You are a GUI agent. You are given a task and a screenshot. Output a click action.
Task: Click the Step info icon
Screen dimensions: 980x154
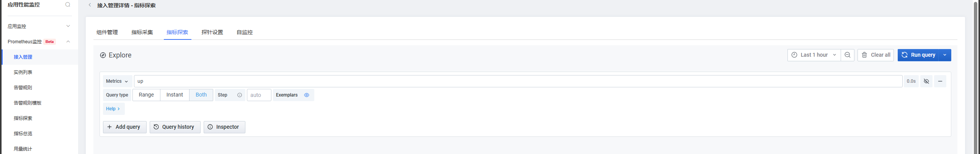pos(240,95)
